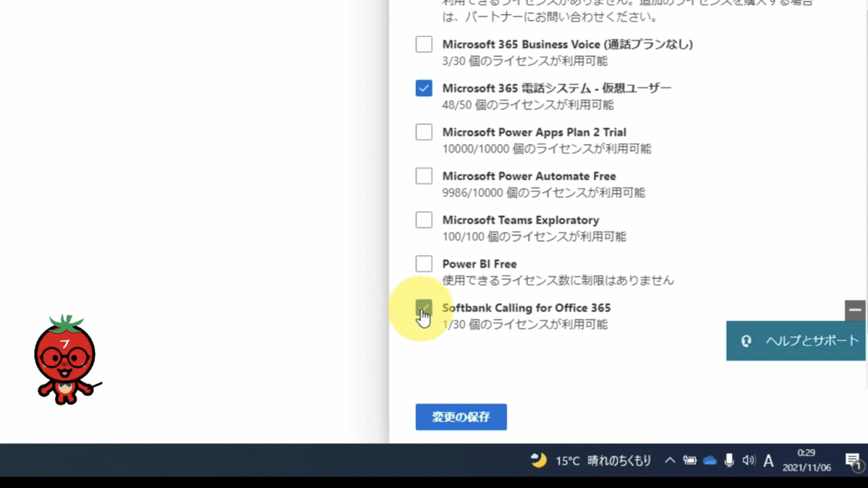This screenshot has width=868, height=488.
Task: Click the microphone icon in system tray
Action: [729, 460]
